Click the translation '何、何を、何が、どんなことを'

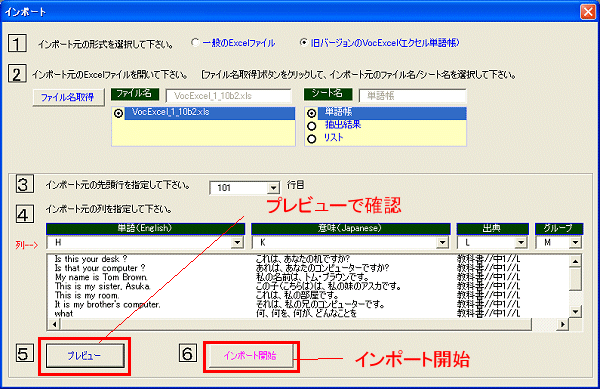(306, 314)
